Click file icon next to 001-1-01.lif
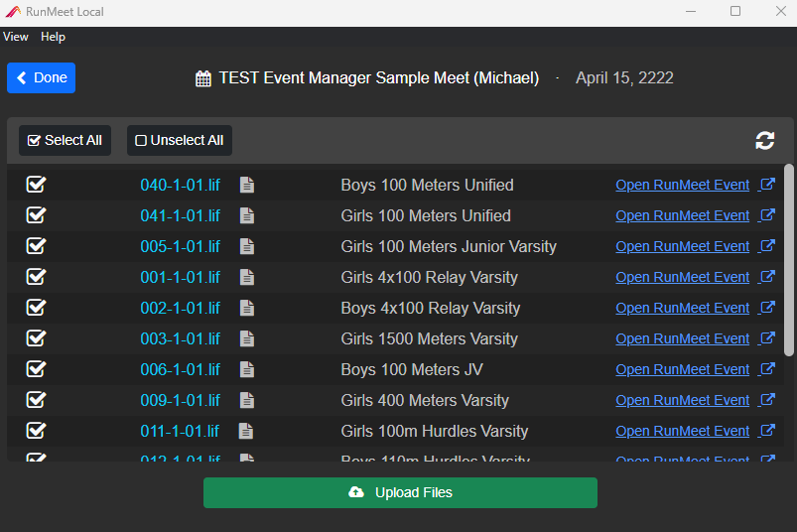Image resolution: width=797 pixels, height=532 pixels. [x=247, y=278]
